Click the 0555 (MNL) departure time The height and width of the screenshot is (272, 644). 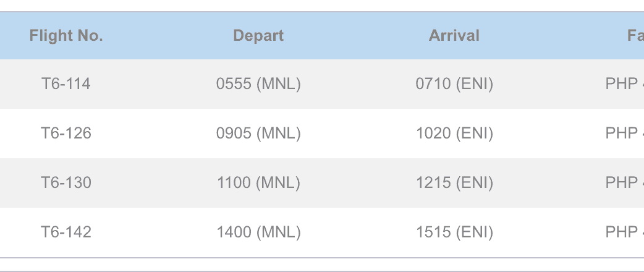(x=258, y=83)
